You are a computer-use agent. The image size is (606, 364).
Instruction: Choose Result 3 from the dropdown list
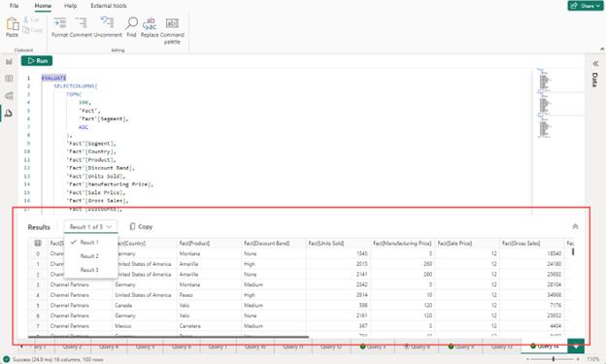point(89,270)
